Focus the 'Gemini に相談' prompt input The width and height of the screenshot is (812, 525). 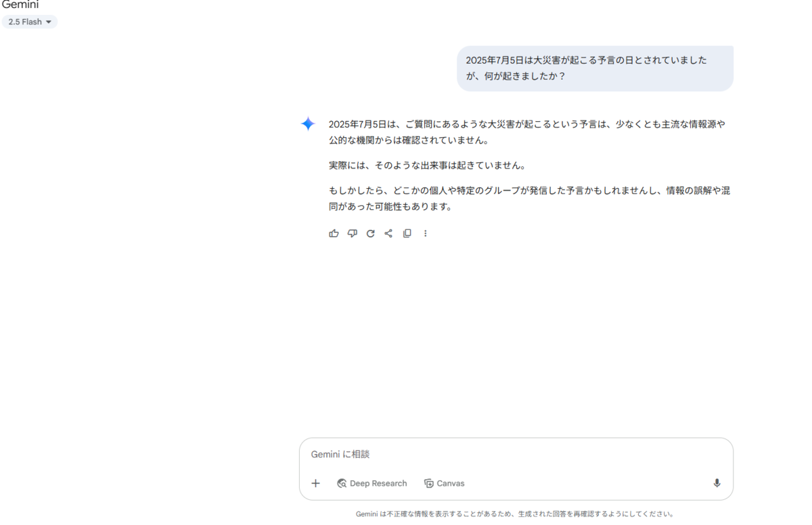coord(516,454)
